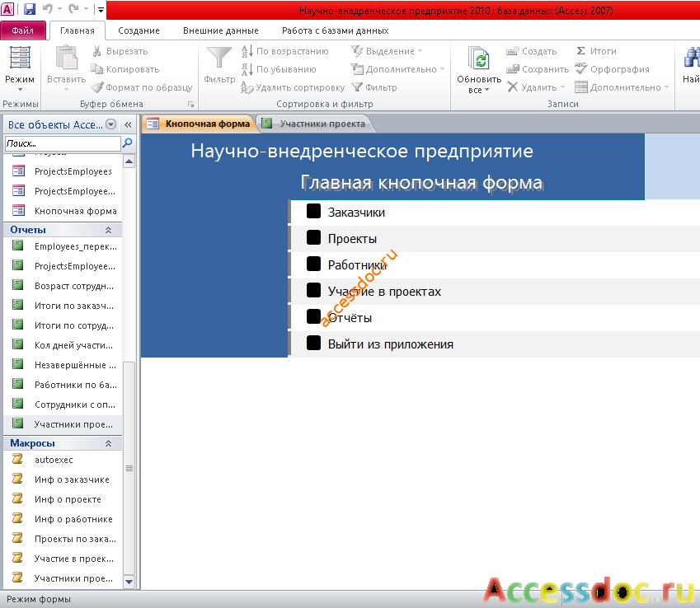Click the Проекты switchboard button
Image resolution: width=700 pixels, height=608 pixels.
point(314,238)
